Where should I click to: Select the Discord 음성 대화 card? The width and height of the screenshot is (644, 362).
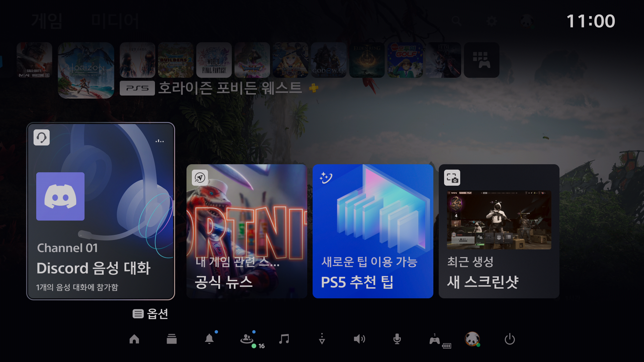pyautogui.click(x=101, y=211)
